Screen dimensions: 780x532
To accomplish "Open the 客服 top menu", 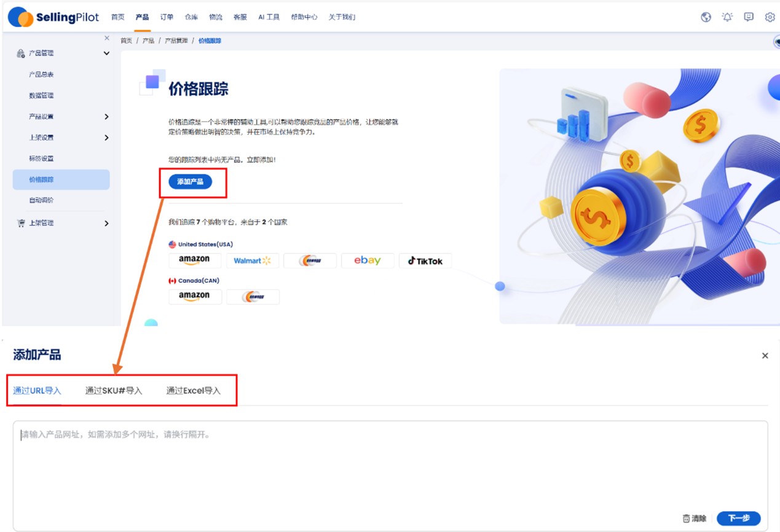I will point(240,17).
